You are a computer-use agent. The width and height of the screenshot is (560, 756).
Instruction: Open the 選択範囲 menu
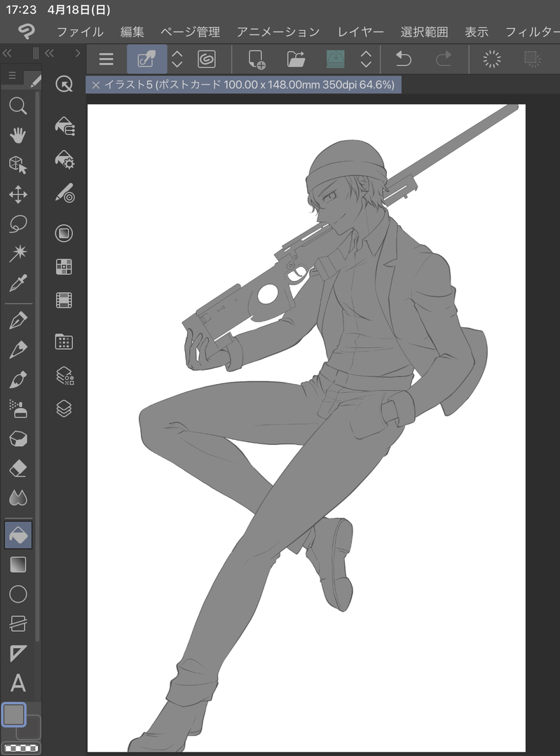425,32
